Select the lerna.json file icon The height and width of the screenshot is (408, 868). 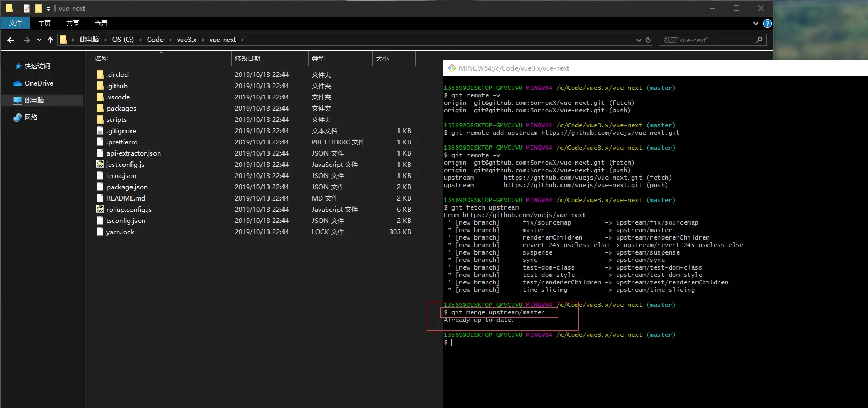pos(100,175)
